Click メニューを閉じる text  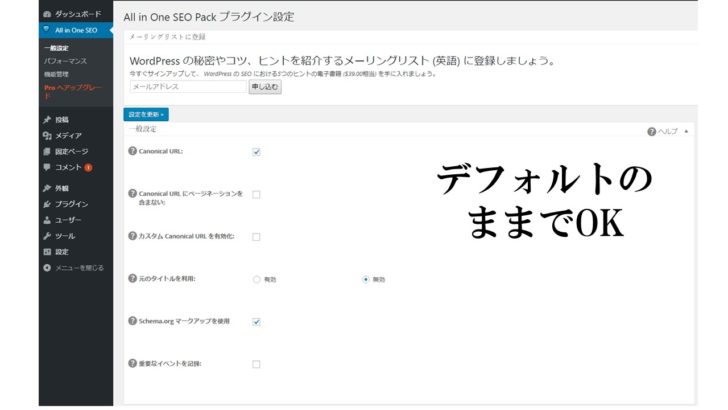[79, 268]
